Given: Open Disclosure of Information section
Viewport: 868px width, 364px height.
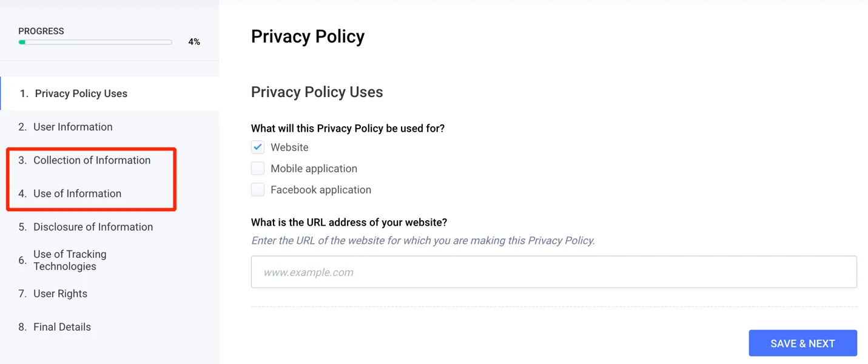Looking at the screenshot, I should pyautogui.click(x=93, y=227).
